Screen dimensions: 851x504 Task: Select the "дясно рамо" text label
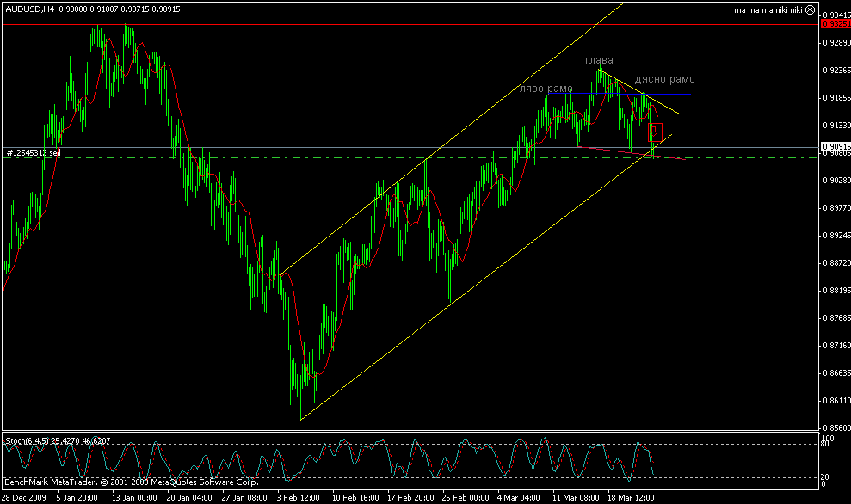[664, 79]
